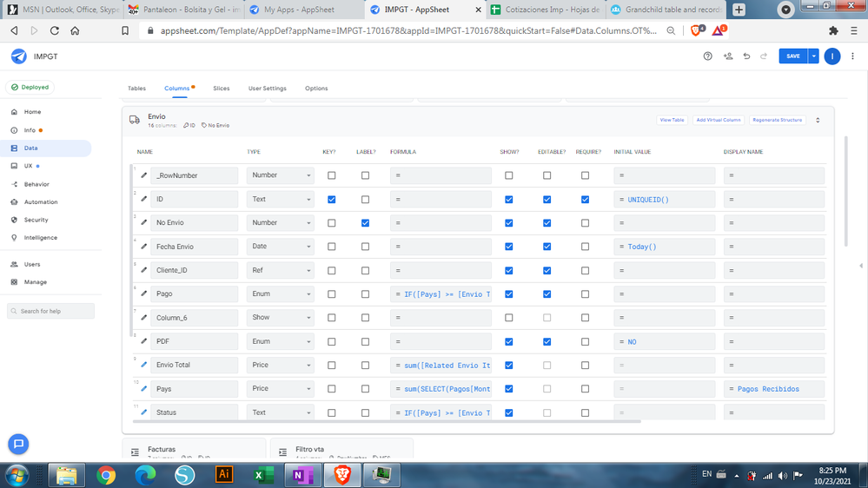Open the Save button dropdown arrow
Image resolution: width=868 pixels, height=488 pixels.
pyautogui.click(x=813, y=56)
